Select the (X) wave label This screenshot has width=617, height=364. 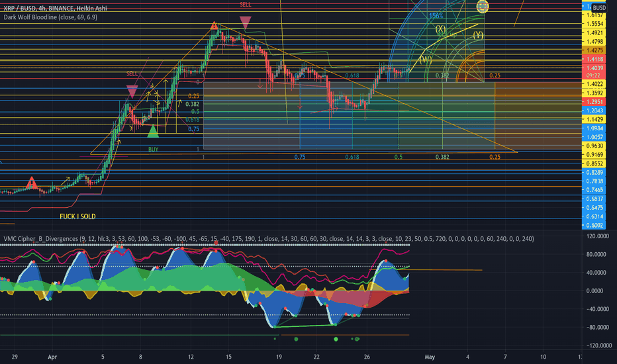(x=440, y=28)
